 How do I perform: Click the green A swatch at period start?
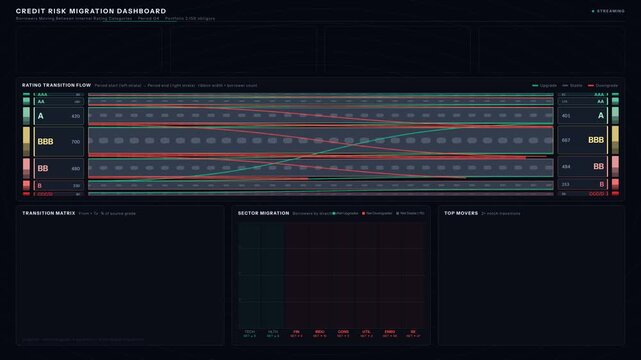pos(27,116)
